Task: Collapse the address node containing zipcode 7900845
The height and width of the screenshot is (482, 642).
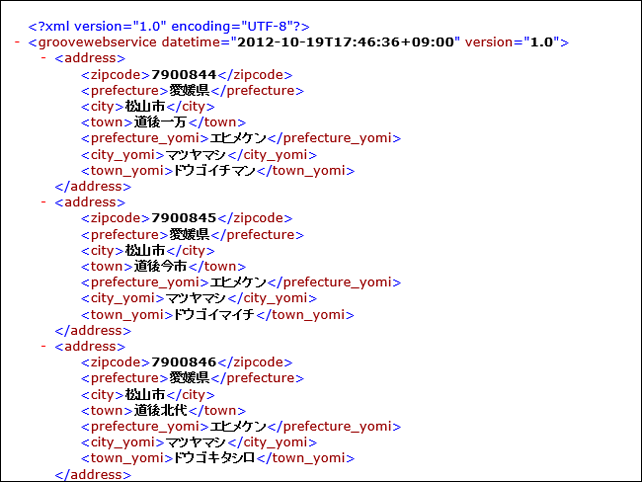Action: coord(43,202)
